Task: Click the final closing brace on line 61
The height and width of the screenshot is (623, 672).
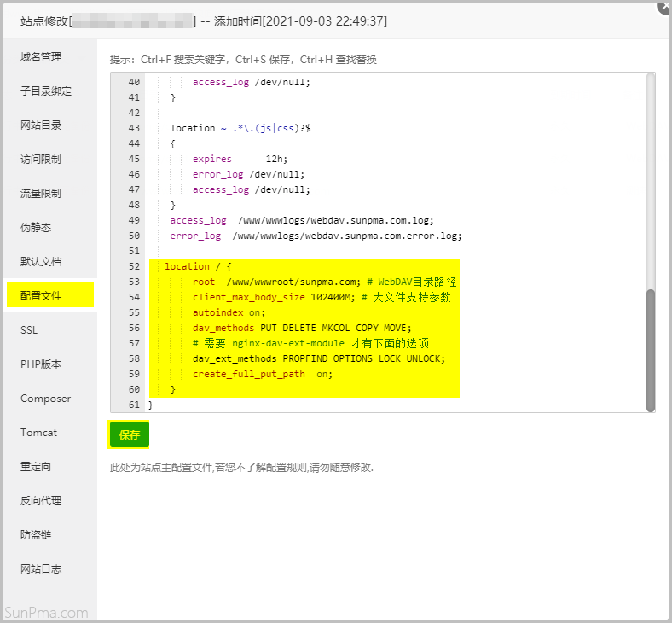Action: (150, 405)
